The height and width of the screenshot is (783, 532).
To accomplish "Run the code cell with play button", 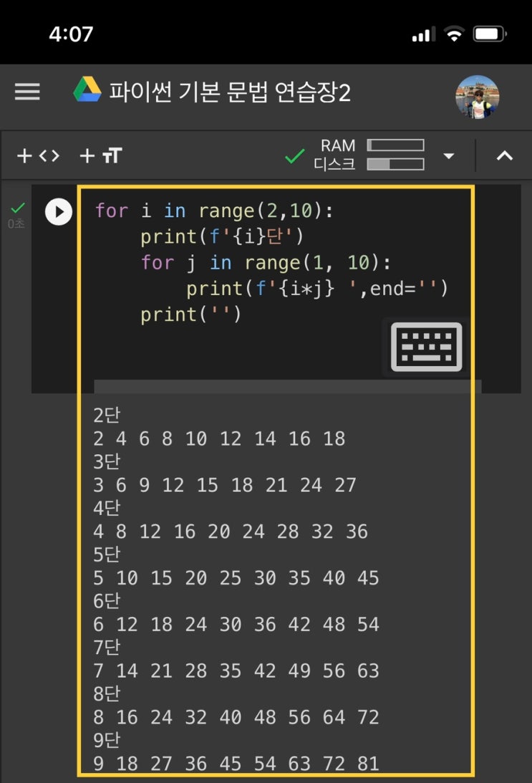I will [x=59, y=211].
